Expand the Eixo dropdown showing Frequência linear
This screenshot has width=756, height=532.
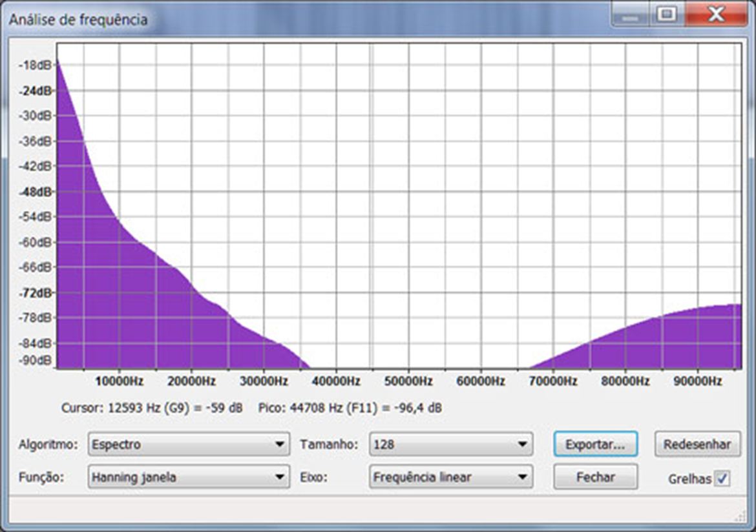(450, 477)
